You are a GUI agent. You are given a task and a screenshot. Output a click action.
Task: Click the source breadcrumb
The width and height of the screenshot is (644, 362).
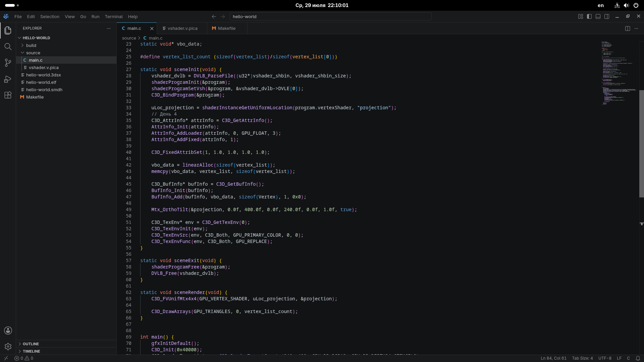pos(129,38)
